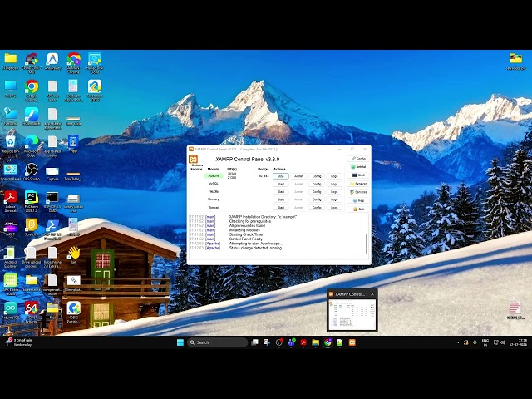Image resolution: width=532 pixels, height=399 pixels.
Task: Click the highlighted Apache module label
Action: [214, 175]
